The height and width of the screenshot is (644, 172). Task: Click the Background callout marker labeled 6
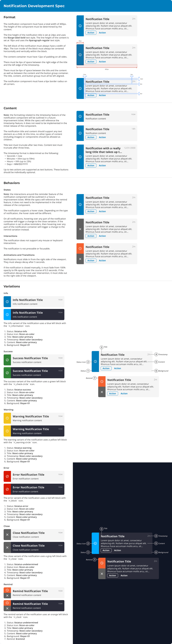click(156, 371)
